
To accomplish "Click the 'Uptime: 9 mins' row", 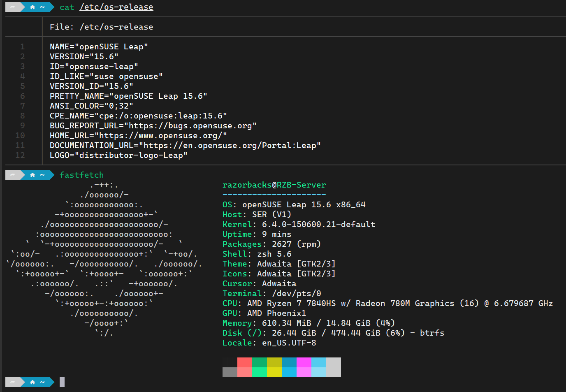I will [257, 234].
